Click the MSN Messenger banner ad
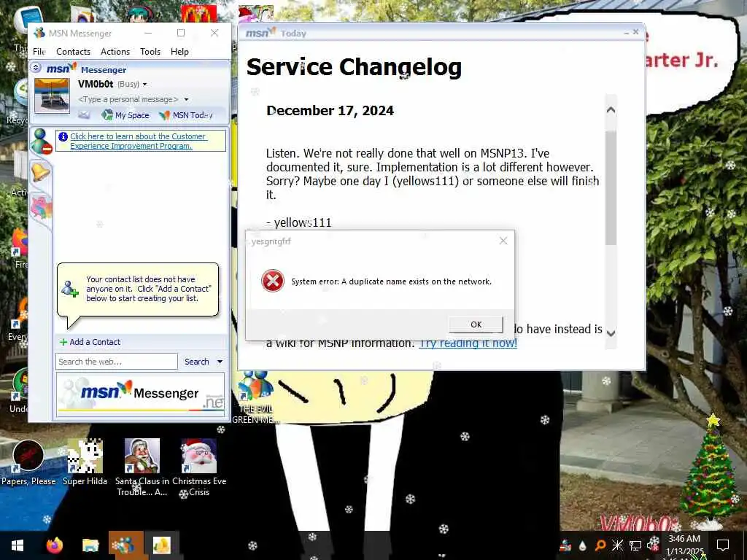 tap(140, 394)
